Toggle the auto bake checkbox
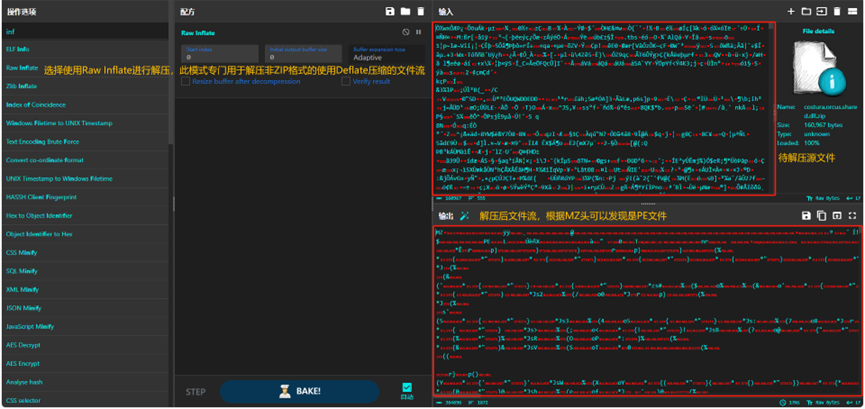Screen dimensions: 865x409 (407, 387)
